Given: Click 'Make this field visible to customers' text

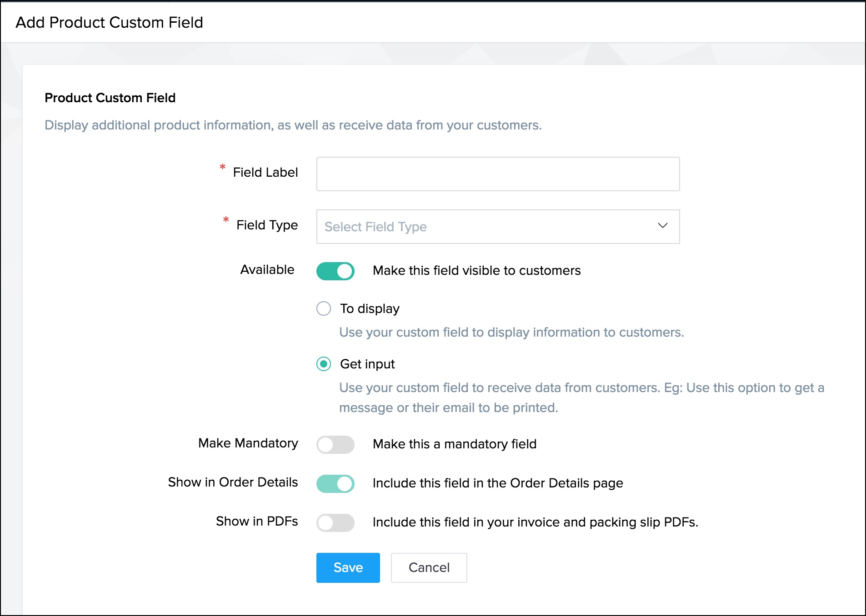Looking at the screenshot, I should (476, 271).
